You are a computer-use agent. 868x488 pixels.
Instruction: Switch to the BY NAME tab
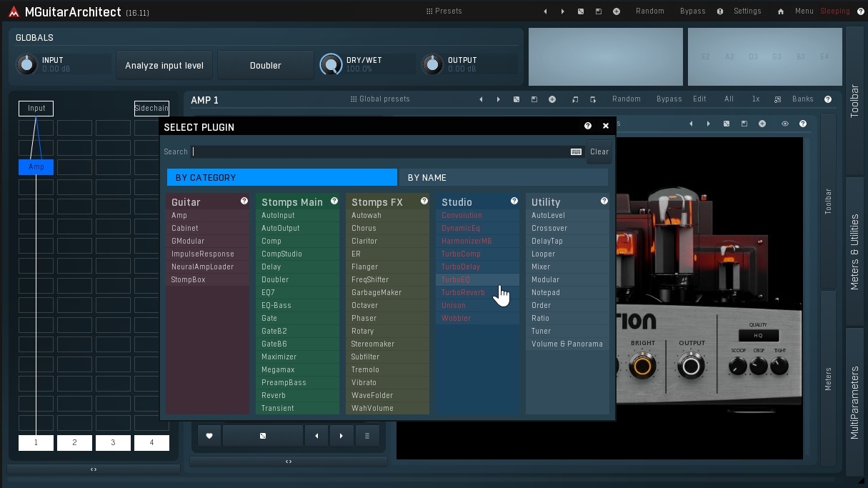pyautogui.click(x=503, y=177)
